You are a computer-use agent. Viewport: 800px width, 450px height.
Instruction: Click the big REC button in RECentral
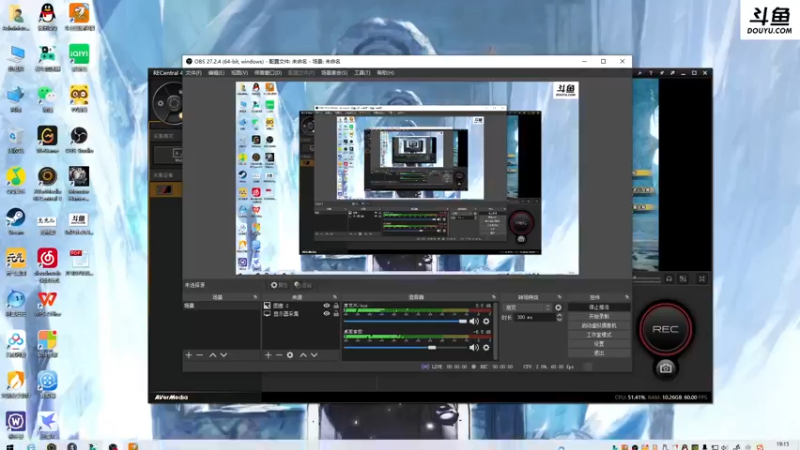click(665, 329)
